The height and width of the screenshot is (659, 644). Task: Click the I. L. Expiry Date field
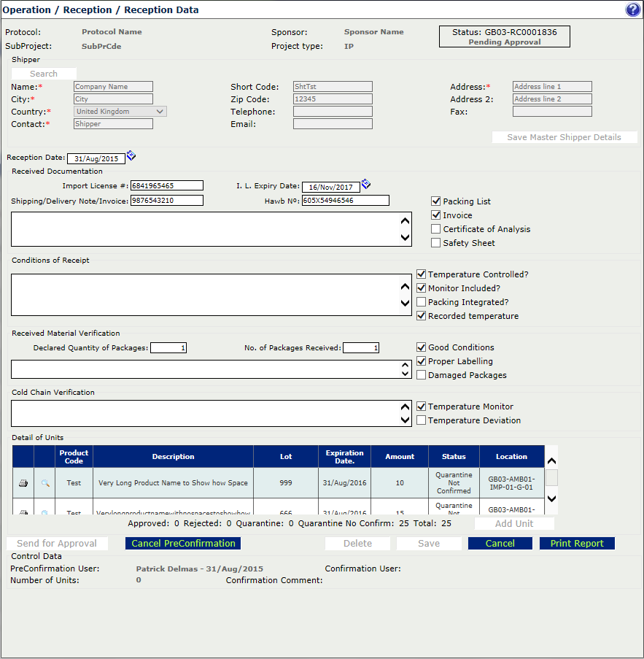click(x=331, y=187)
